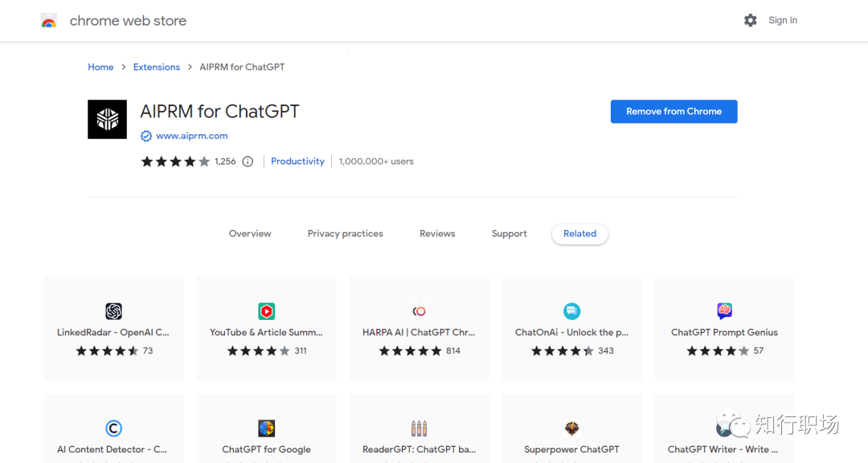Click the ChatOnAi star rating
This screenshot has width=868, height=463.
click(x=563, y=351)
